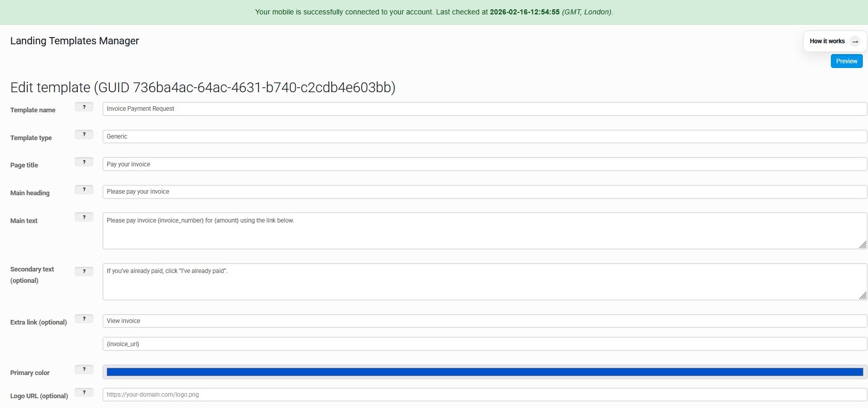Click into the Page title field

coord(484,164)
